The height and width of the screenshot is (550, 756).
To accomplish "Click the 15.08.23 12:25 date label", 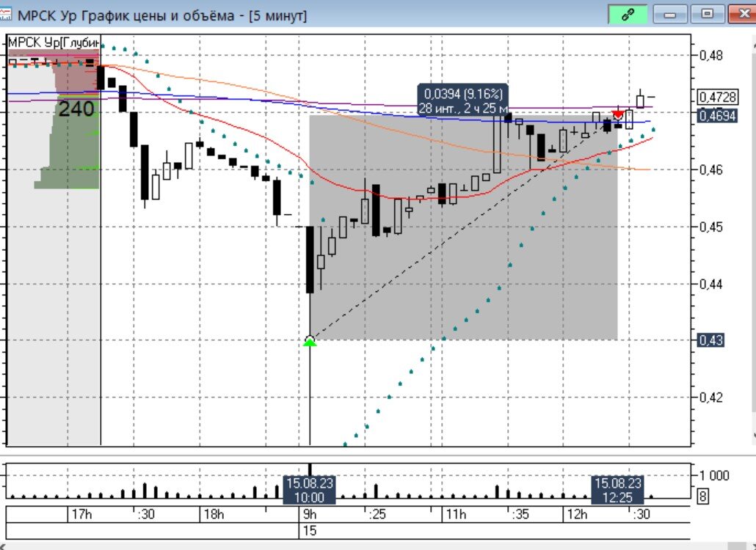I will tap(617, 490).
